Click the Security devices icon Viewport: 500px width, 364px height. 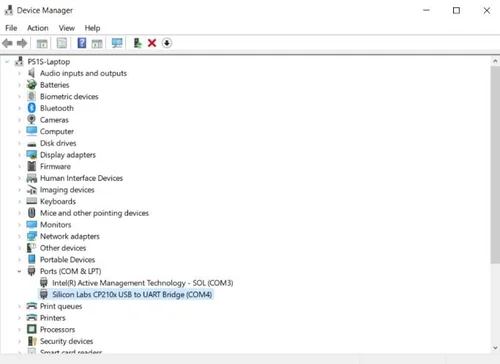[32, 341]
